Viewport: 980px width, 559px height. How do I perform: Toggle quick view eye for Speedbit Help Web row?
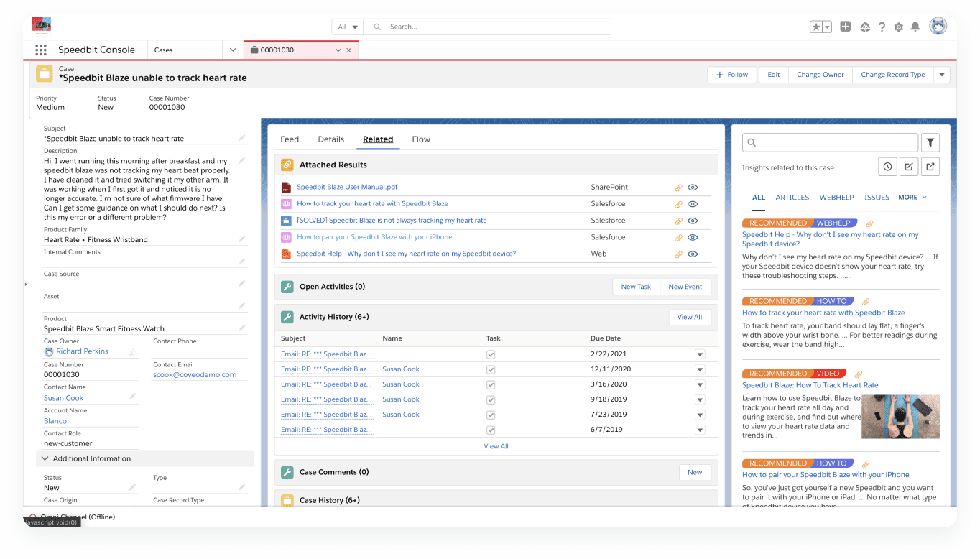[693, 254]
